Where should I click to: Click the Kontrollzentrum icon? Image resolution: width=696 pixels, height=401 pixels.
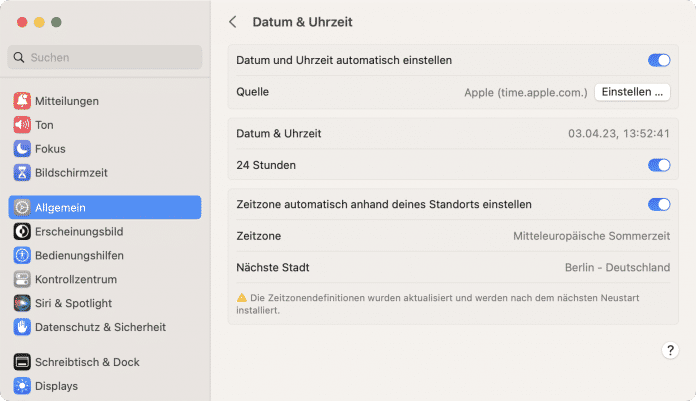click(x=22, y=279)
